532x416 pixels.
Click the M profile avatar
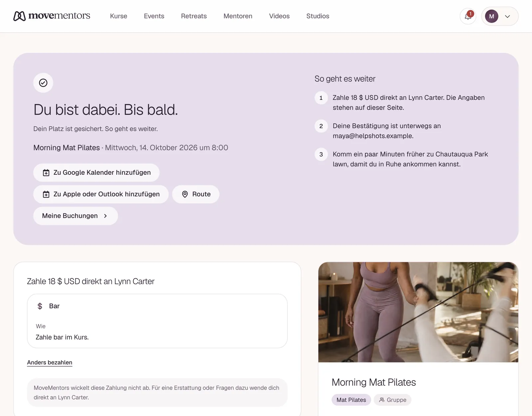click(x=491, y=16)
